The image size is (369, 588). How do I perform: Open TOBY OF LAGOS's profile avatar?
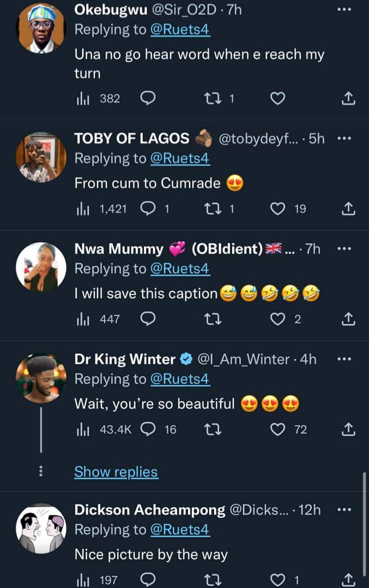[41, 157]
